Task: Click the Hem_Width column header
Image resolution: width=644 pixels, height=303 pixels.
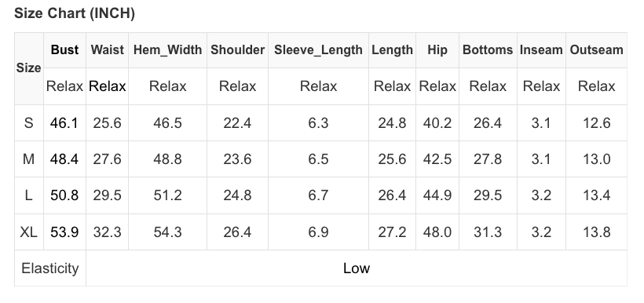Action: 167,50
